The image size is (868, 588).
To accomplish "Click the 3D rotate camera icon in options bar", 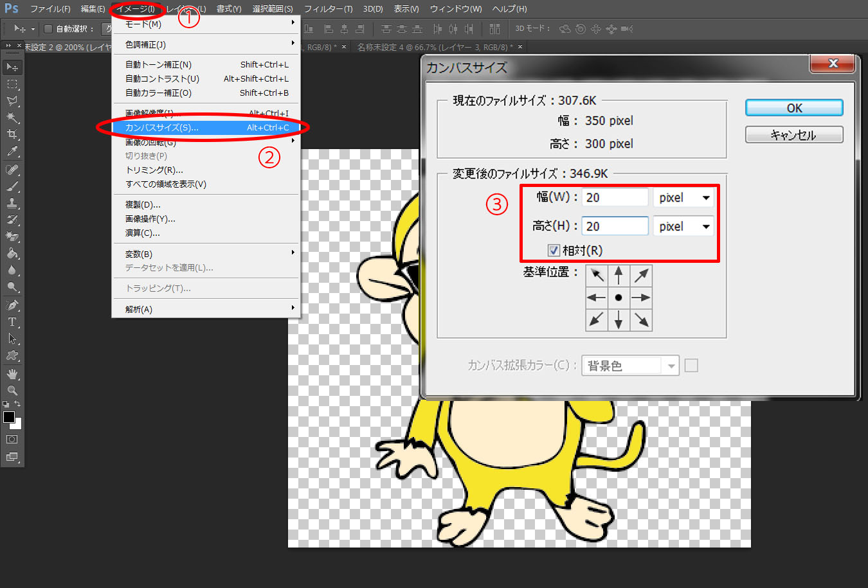I will [565, 29].
